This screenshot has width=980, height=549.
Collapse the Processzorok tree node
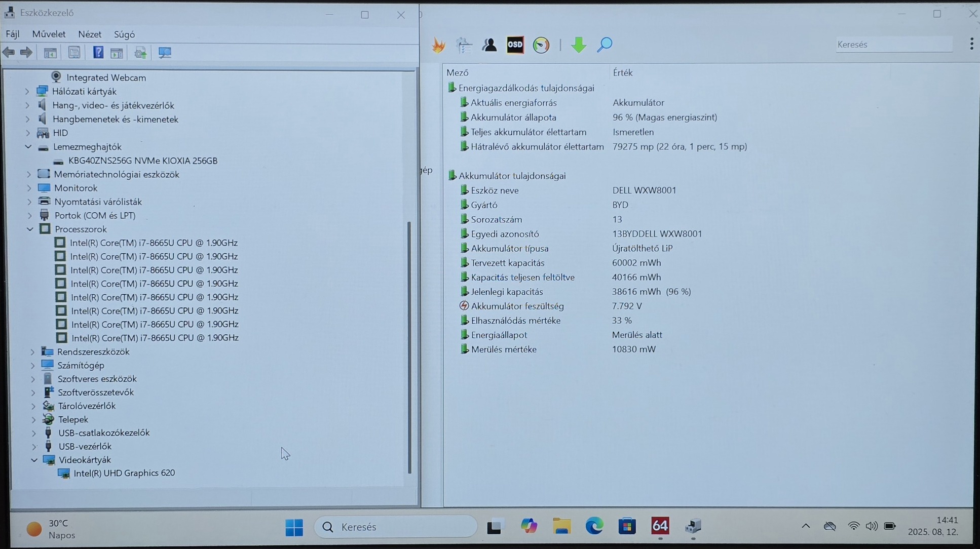pos(30,229)
